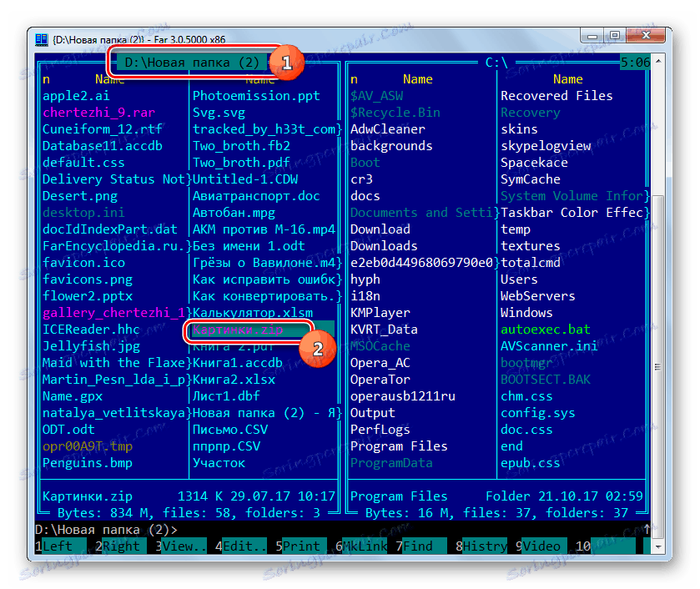
Task: Select the workbook Калькулятор.xlsm
Action: [253, 313]
